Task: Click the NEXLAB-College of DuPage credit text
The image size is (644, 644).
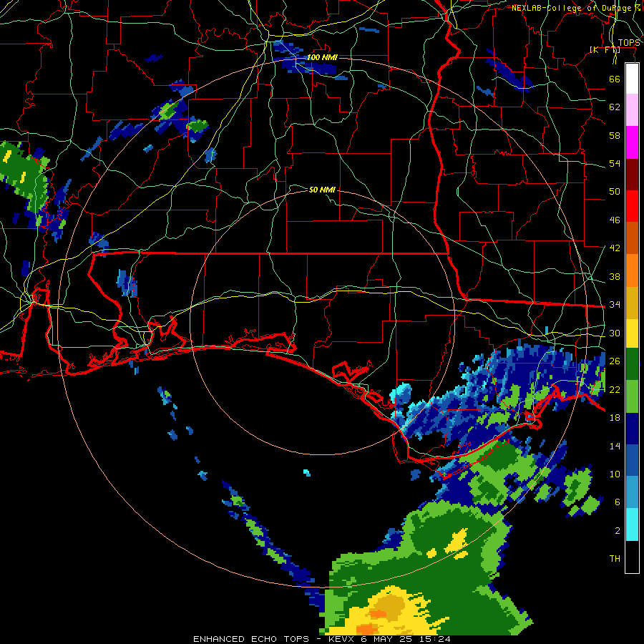Action: pos(576,8)
